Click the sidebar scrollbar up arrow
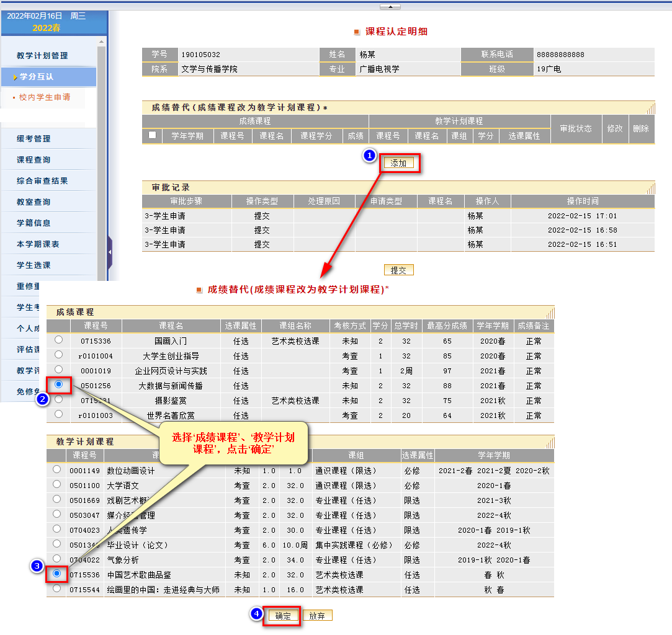 click(102, 42)
